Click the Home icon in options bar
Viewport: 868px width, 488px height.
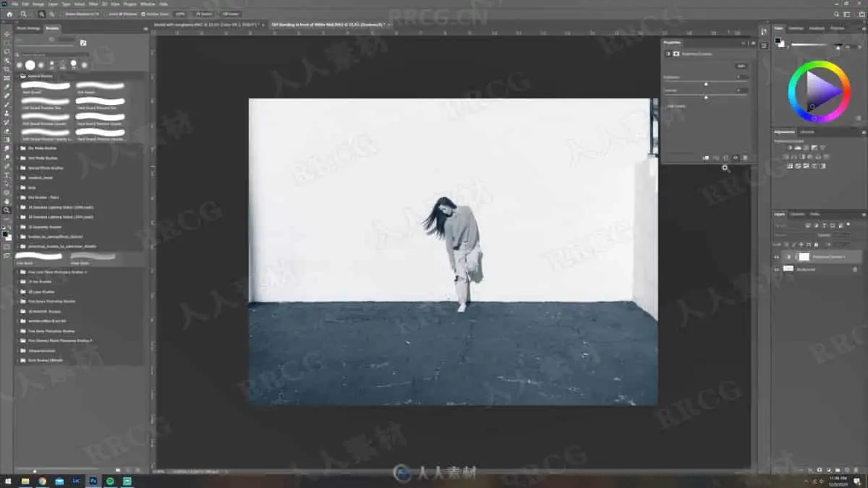click(x=9, y=14)
